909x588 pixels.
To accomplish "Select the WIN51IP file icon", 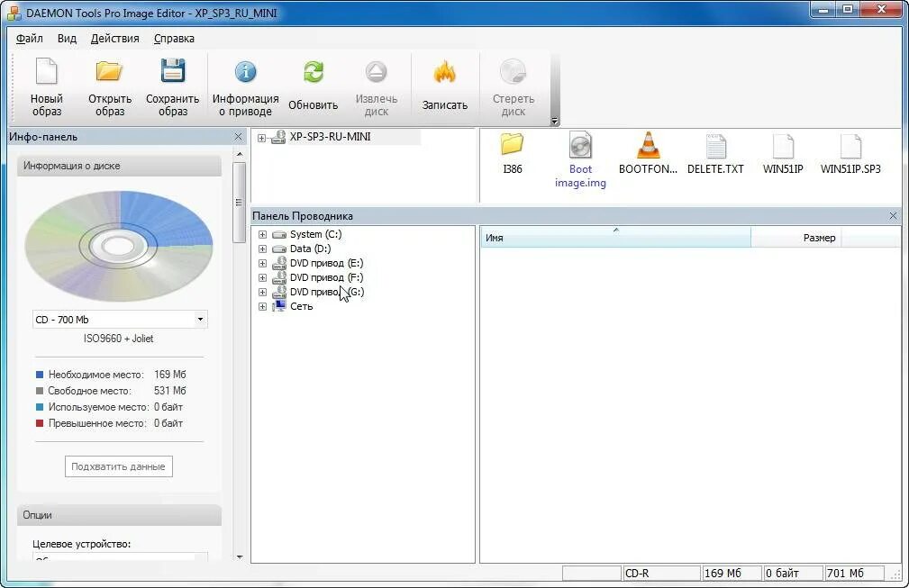I will click(783, 145).
